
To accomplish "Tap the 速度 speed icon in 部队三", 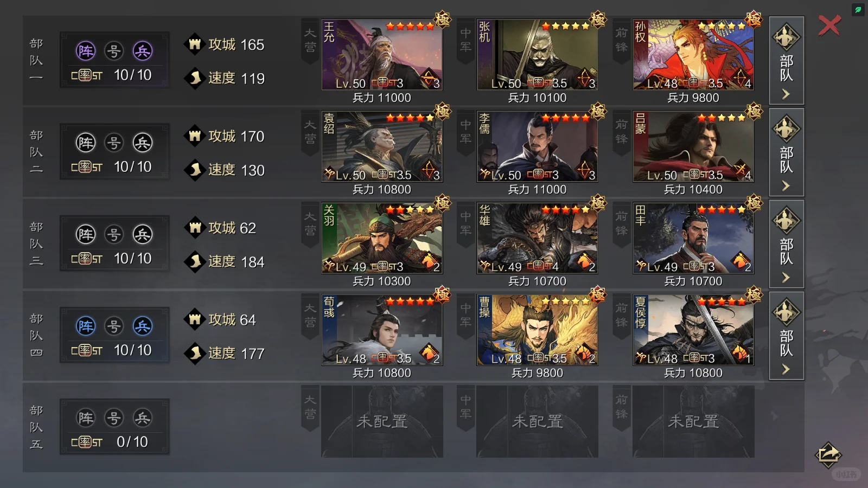I will (195, 261).
